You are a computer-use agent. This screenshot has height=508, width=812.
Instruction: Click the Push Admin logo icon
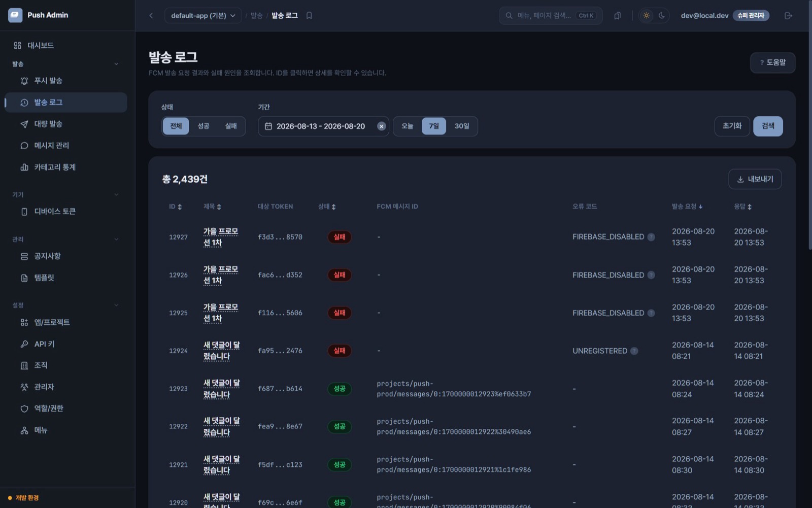[15, 15]
